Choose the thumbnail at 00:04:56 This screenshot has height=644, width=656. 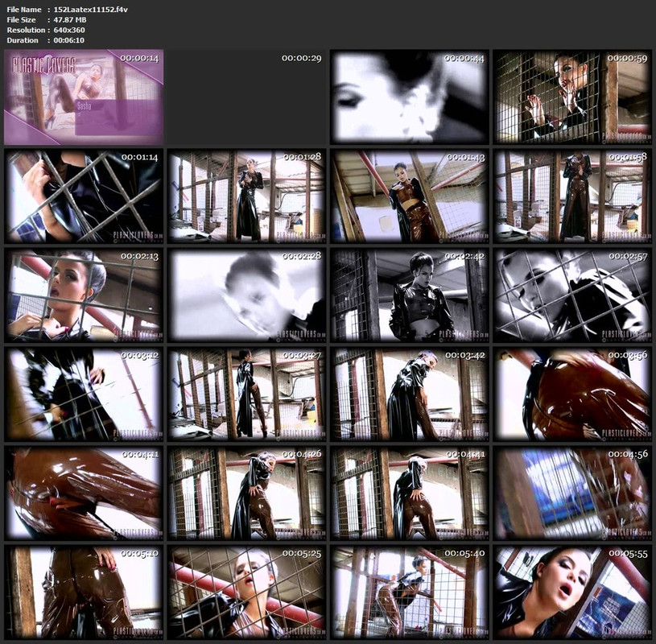(x=572, y=493)
